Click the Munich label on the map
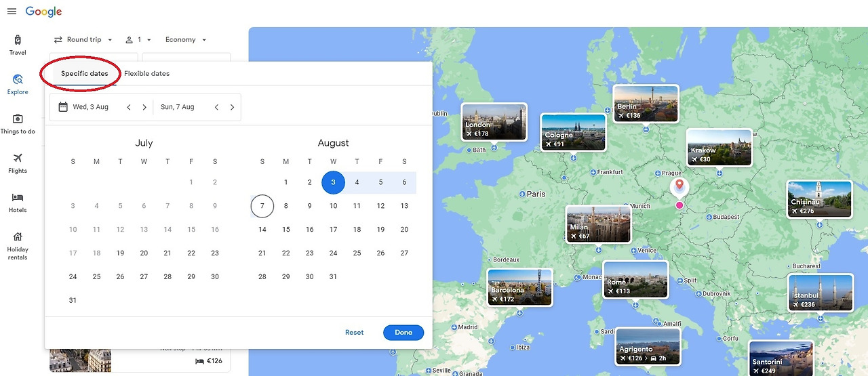The image size is (868, 376). click(x=640, y=206)
